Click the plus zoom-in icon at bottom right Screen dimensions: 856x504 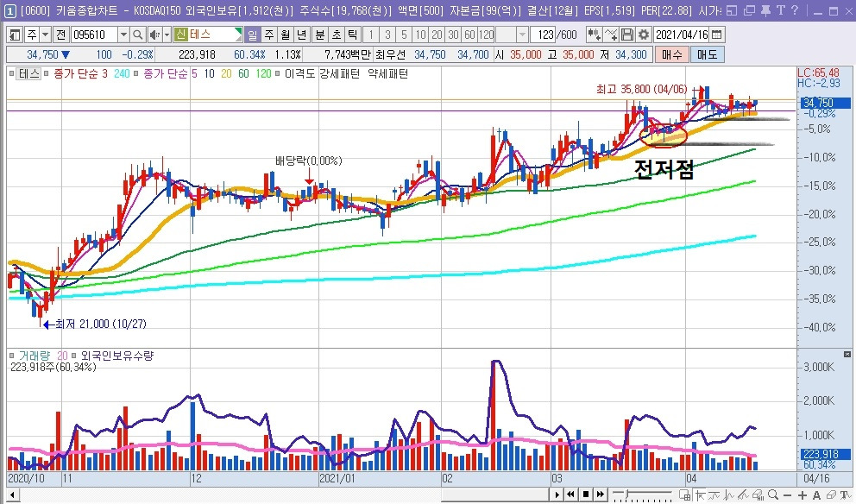[x=802, y=495]
